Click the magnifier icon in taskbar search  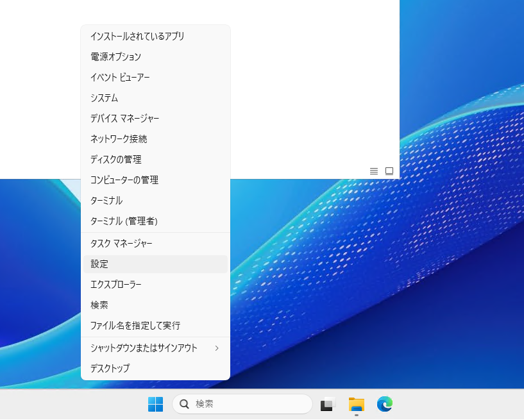pyautogui.click(x=185, y=404)
